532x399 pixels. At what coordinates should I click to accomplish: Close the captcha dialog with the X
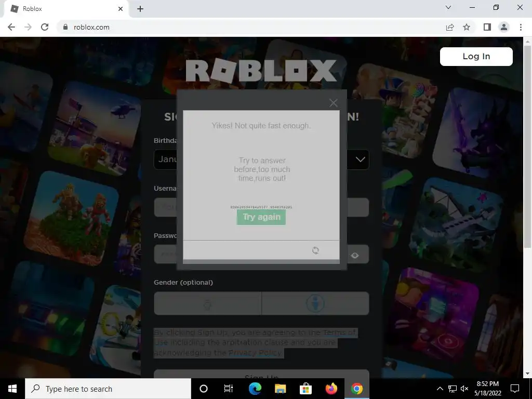click(333, 103)
